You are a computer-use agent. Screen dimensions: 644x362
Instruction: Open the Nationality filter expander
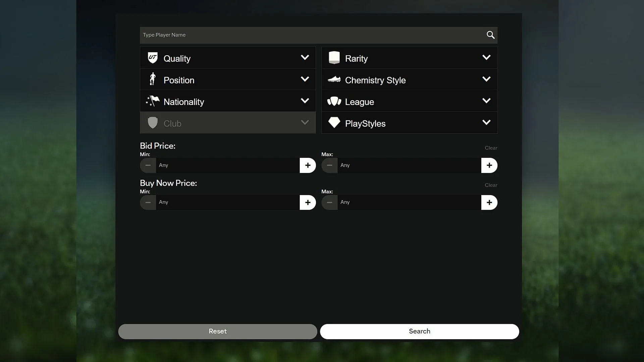tap(227, 101)
